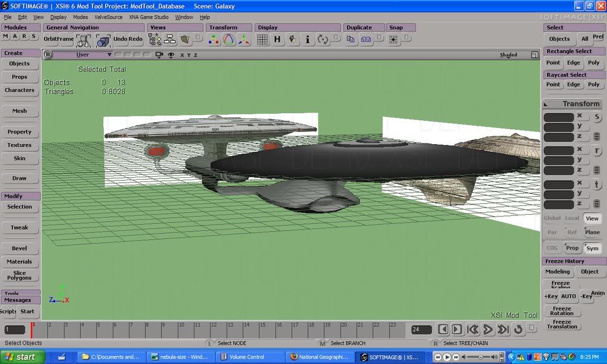Click the refresh arrows display icon

(323, 40)
